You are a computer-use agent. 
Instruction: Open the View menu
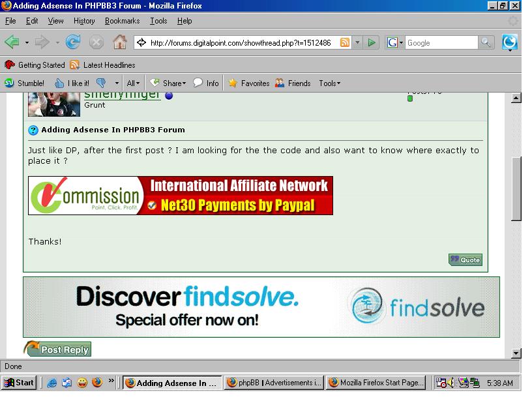point(55,21)
